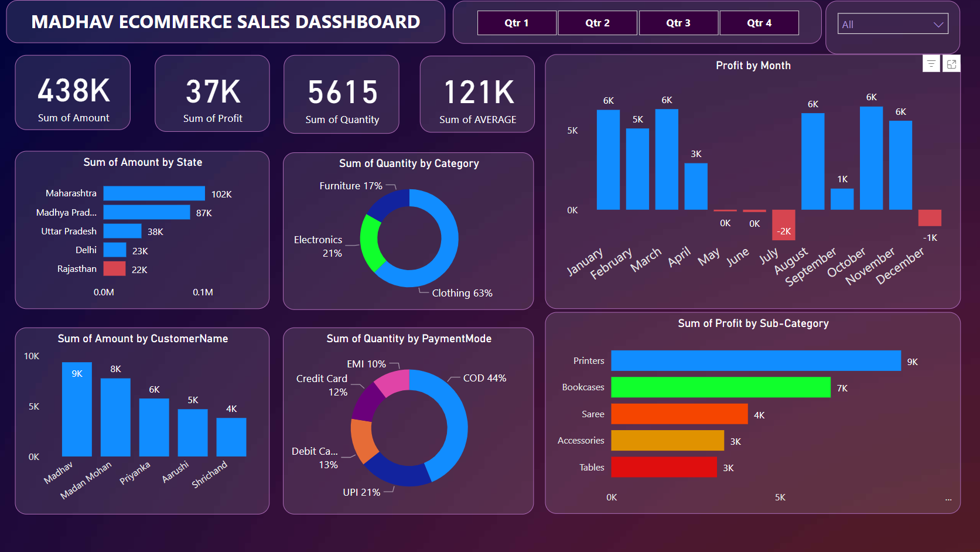
Task: Click the Madhav customer bar
Action: [77, 409]
